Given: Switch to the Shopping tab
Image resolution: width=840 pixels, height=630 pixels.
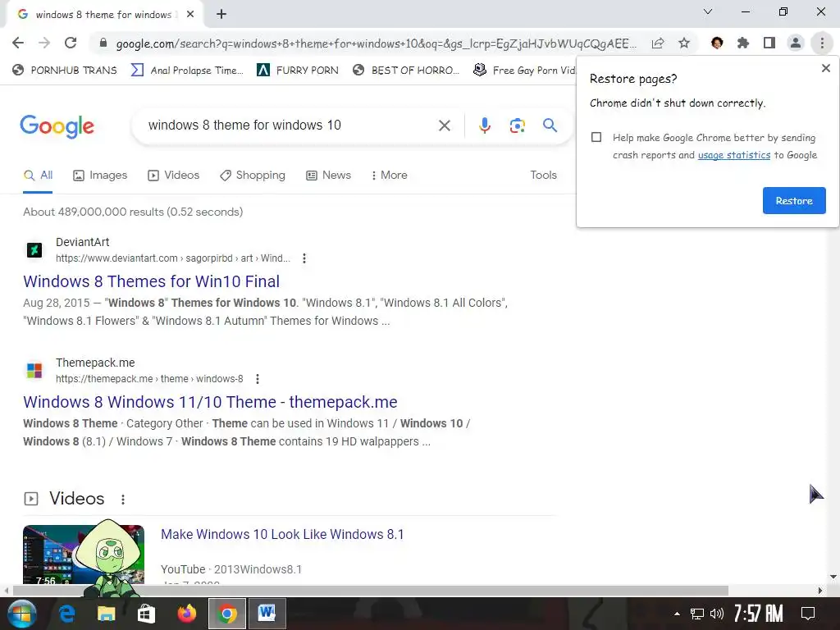Looking at the screenshot, I should 253,176.
